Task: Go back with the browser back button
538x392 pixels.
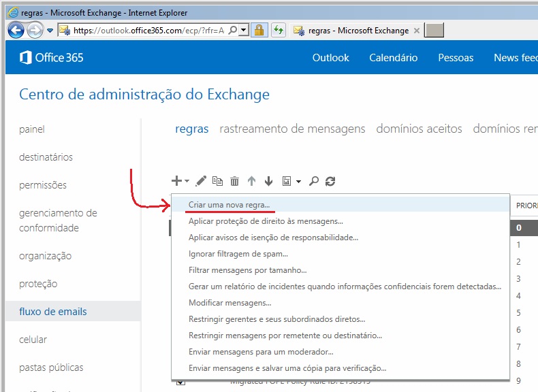Action: pos(16,31)
